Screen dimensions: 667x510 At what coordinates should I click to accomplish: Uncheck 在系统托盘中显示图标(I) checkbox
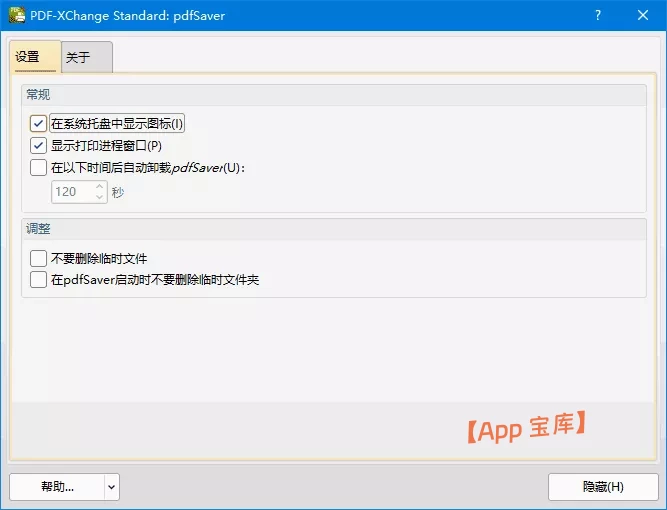pos(38,124)
